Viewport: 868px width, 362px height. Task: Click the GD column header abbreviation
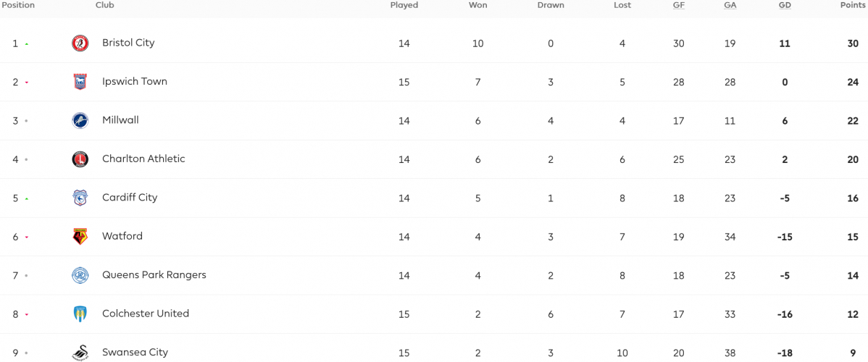click(x=785, y=6)
